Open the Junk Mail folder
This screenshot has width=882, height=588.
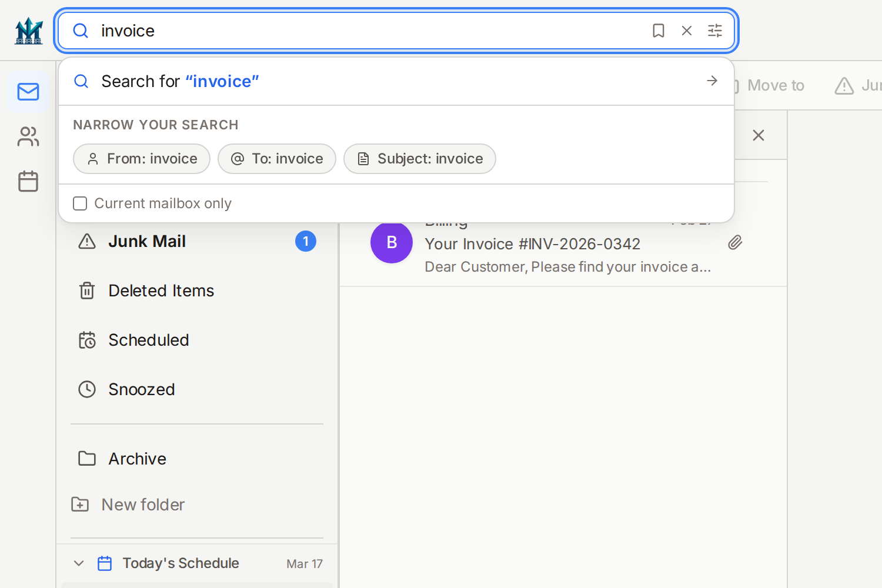click(147, 241)
